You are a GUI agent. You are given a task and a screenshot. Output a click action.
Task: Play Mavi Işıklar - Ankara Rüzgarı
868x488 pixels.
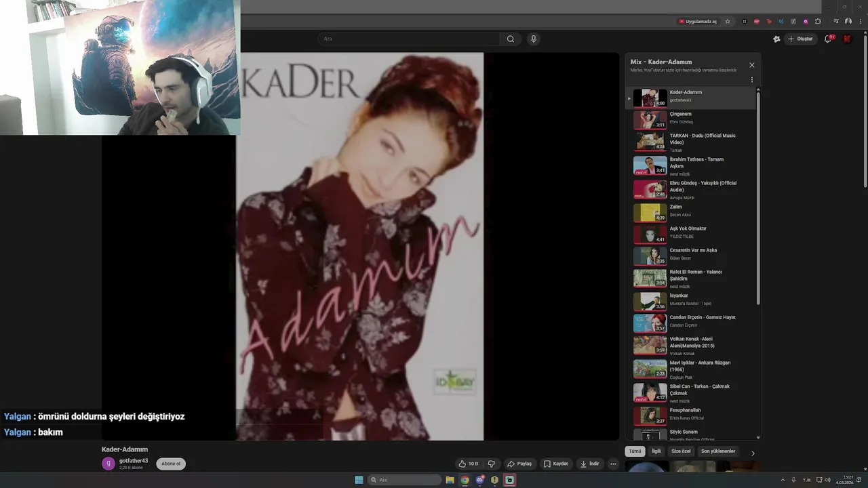click(690, 369)
